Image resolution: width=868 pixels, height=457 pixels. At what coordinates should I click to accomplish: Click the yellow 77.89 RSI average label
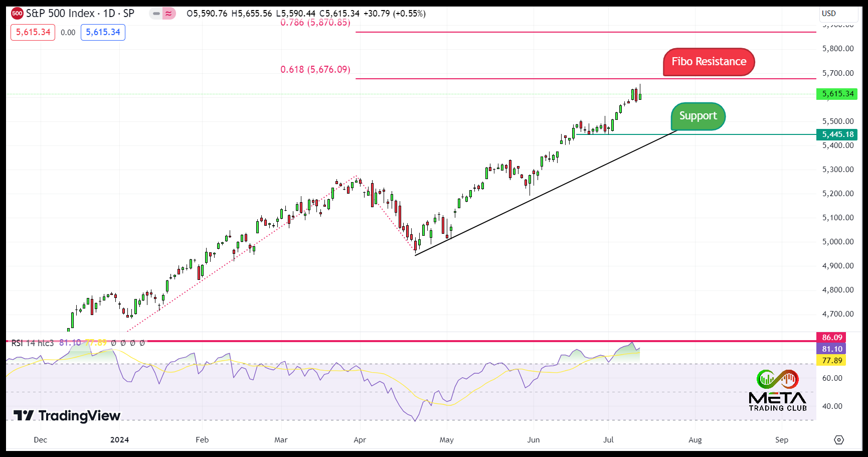[x=832, y=361]
